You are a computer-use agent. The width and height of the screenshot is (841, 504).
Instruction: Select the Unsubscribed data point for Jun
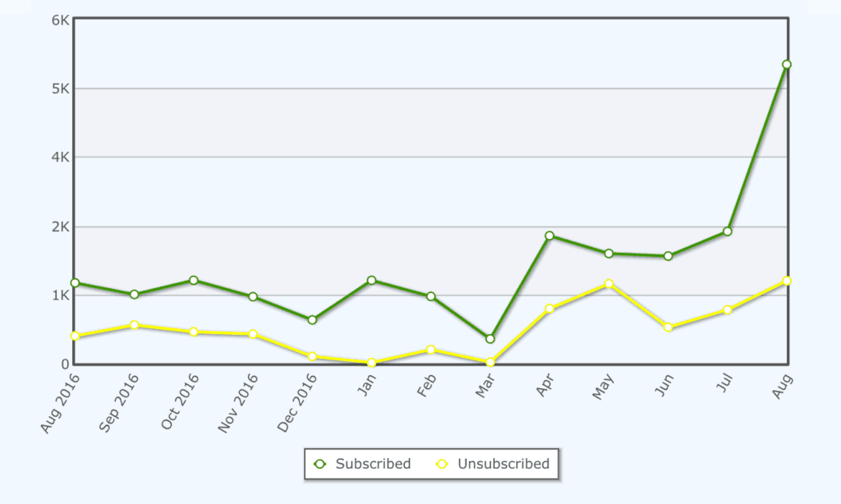click(x=668, y=328)
